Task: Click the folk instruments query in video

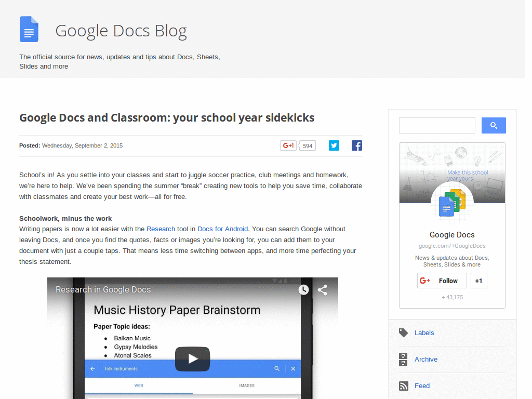Action: click(x=121, y=369)
